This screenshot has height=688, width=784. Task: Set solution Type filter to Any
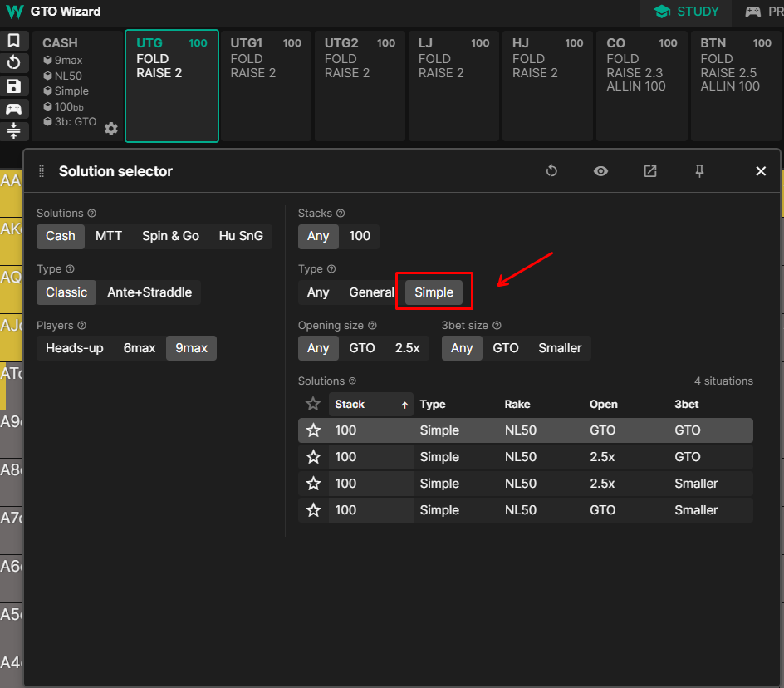[318, 292]
